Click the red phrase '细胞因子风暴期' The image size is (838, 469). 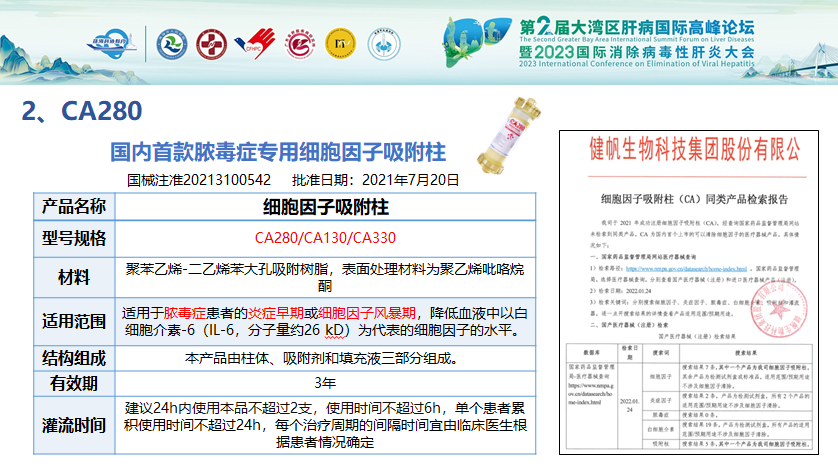click(x=367, y=313)
